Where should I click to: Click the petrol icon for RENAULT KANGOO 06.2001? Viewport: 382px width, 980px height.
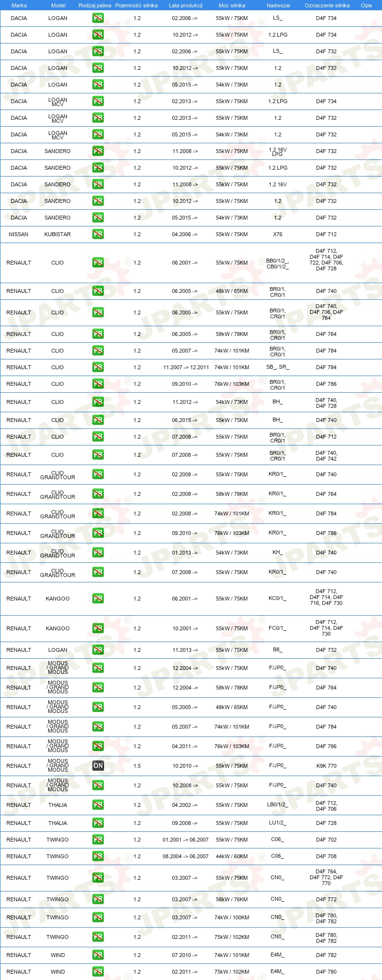pos(98,599)
